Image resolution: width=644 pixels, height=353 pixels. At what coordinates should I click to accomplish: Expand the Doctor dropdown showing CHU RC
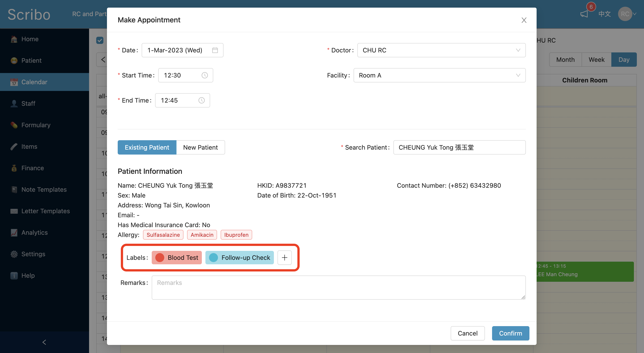point(441,50)
